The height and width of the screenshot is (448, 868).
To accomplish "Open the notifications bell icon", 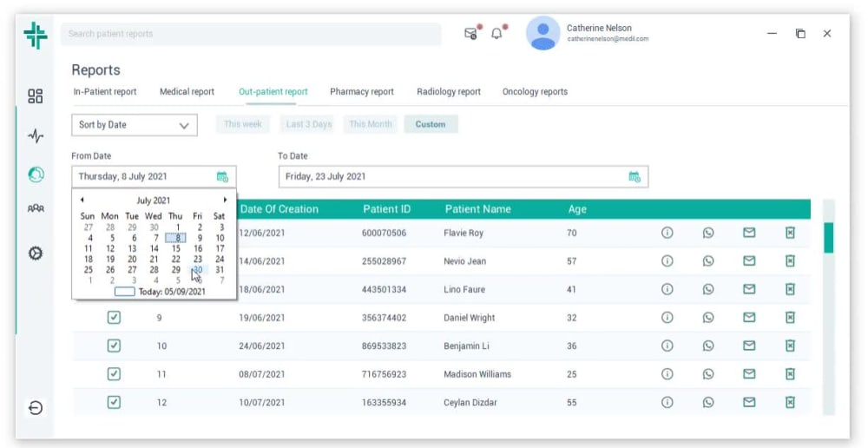I will (x=497, y=34).
